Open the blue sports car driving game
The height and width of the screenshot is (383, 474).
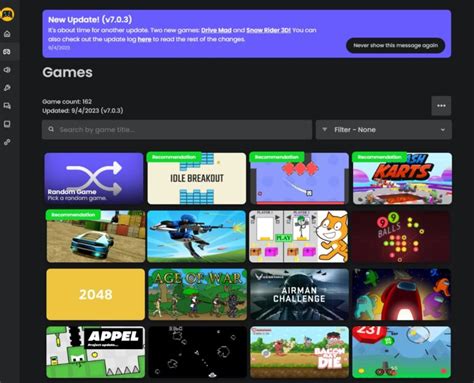click(96, 236)
